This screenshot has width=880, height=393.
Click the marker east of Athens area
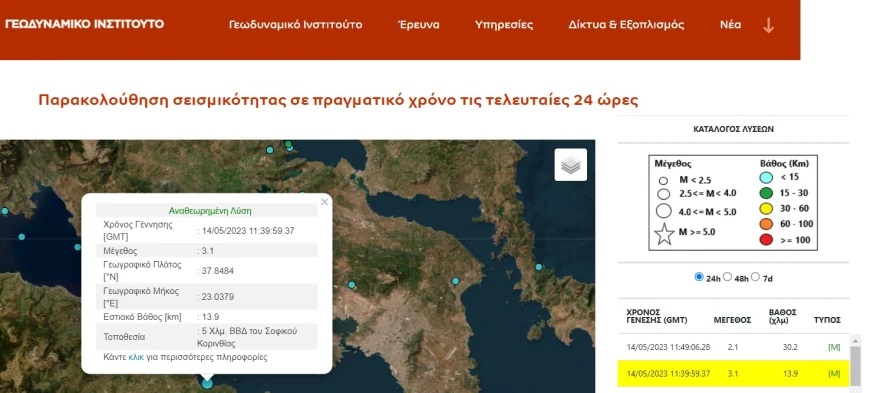(x=456, y=281)
